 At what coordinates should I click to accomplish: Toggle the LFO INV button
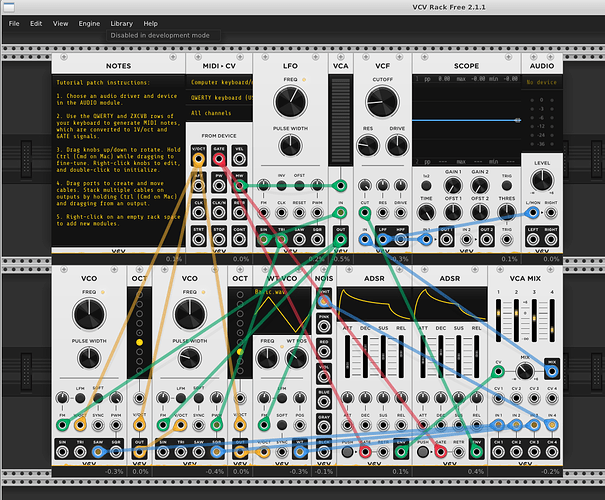pos(281,186)
